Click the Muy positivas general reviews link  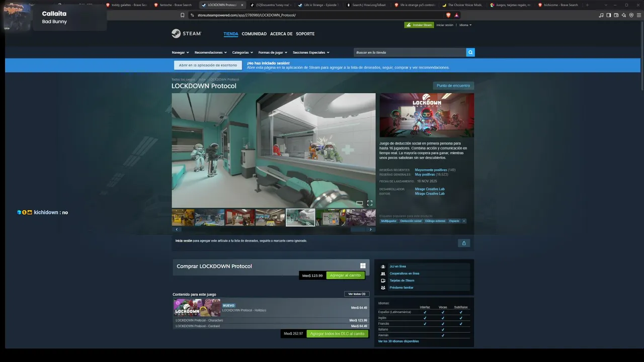(425, 174)
